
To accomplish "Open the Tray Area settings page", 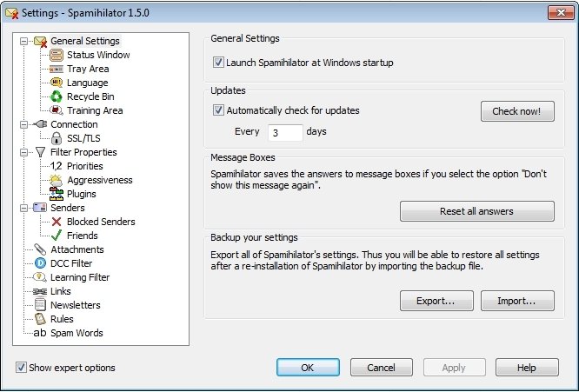I will (88, 69).
